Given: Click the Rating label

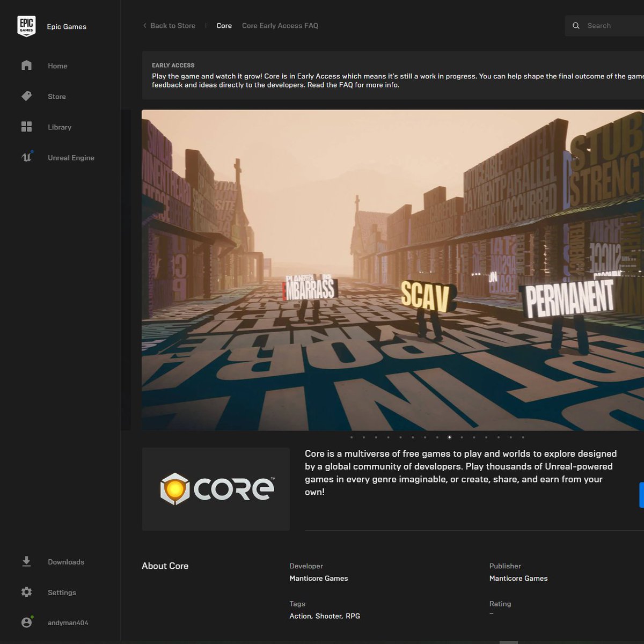Looking at the screenshot, I should [500, 604].
